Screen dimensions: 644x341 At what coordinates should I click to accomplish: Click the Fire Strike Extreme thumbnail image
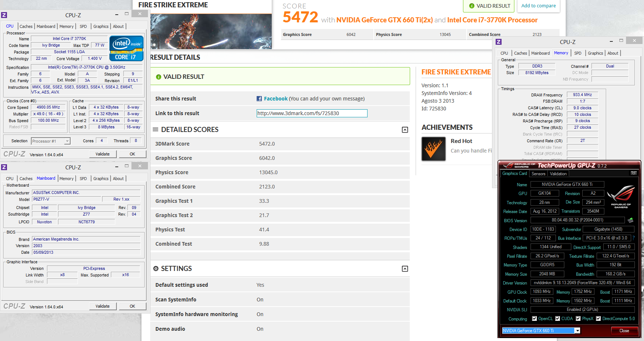211,31
